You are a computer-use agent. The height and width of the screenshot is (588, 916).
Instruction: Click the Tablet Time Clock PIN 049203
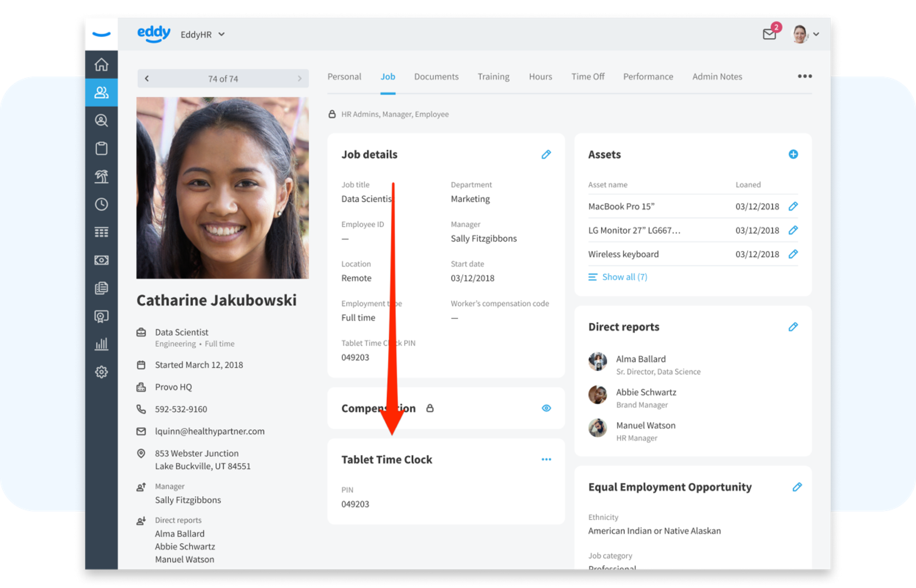pos(355,504)
